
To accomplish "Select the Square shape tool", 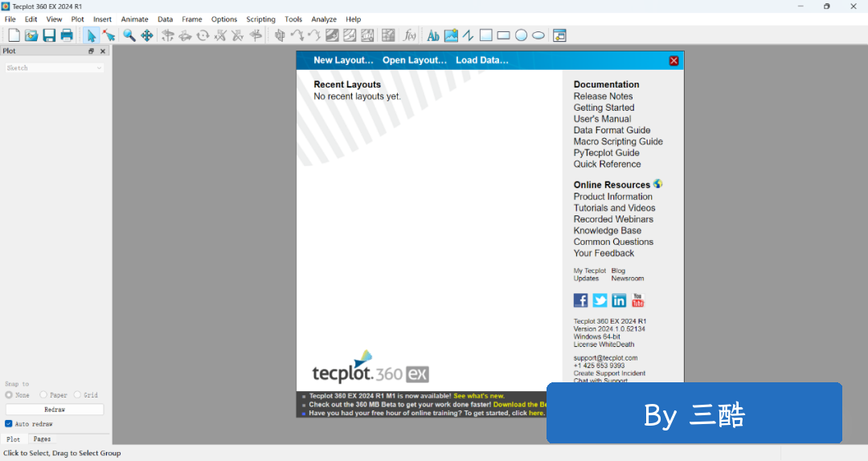I will tap(486, 35).
